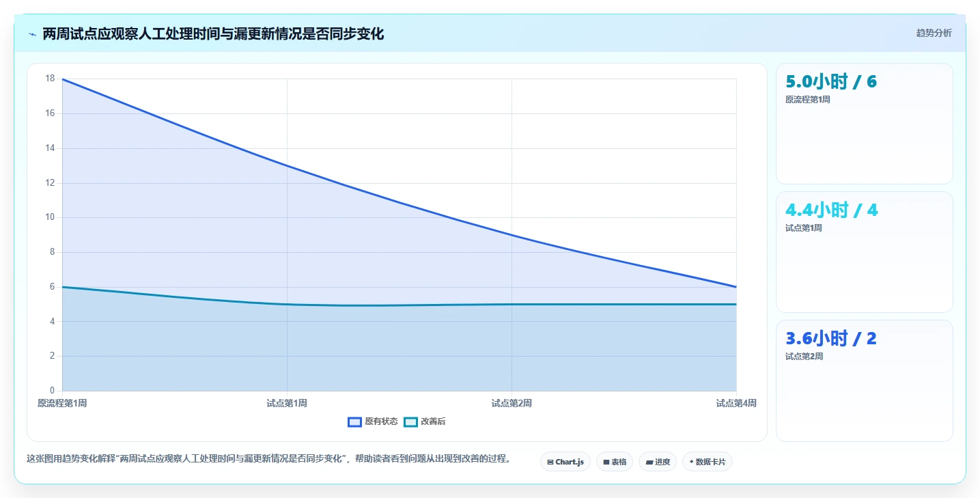Image resolution: width=980 pixels, height=498 pixels.
Task: Click the 试点第1周 x-axis label
Action: click(287, 404)
